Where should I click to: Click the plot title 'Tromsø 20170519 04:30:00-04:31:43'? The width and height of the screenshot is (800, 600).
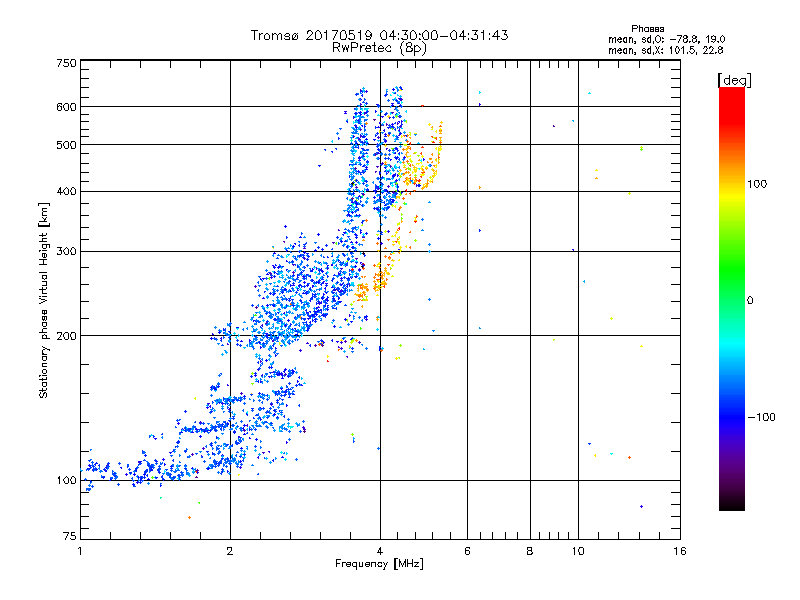(x=379, y=35)
